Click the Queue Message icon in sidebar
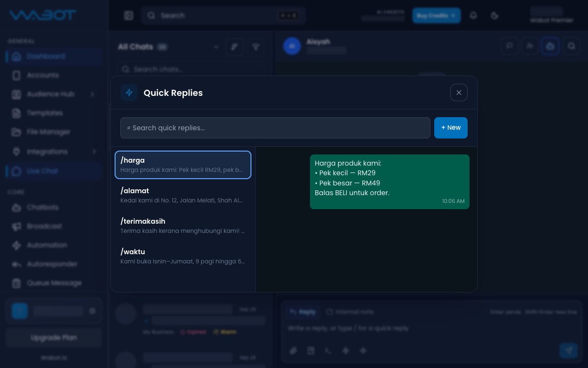588x368 pixels. point(16,283)
